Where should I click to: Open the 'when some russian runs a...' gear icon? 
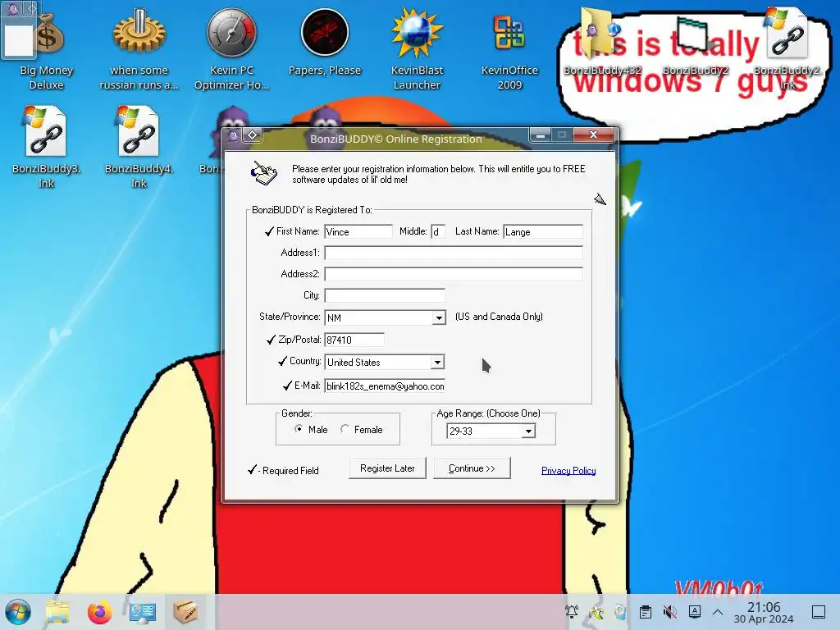(139, 48)
